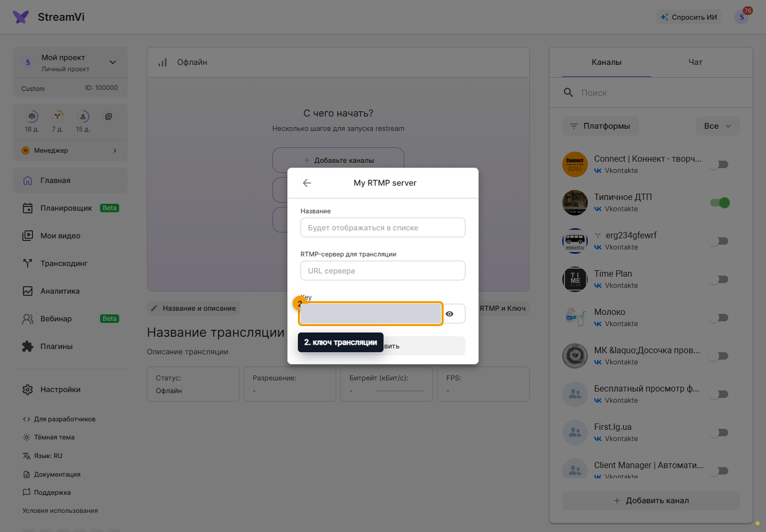Open Настройки in the sidebar
The height and width of the screenshot is (532, 766).
pyautogui.click(x=70, y=389)
